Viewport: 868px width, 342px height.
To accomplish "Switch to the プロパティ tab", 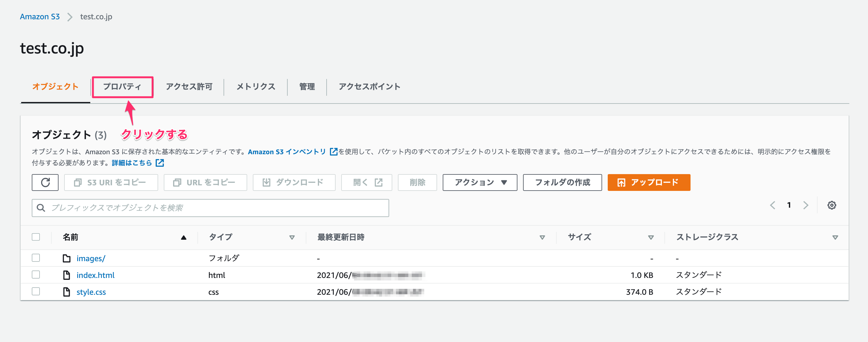I will pyautogui.click(x=122, y=87).
